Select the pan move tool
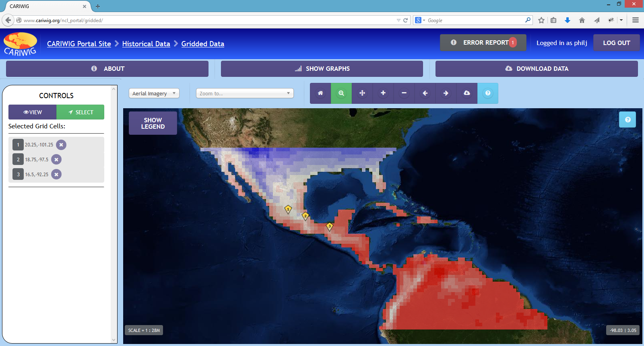This screenshot has height=346, width=644. coord(362,93)
